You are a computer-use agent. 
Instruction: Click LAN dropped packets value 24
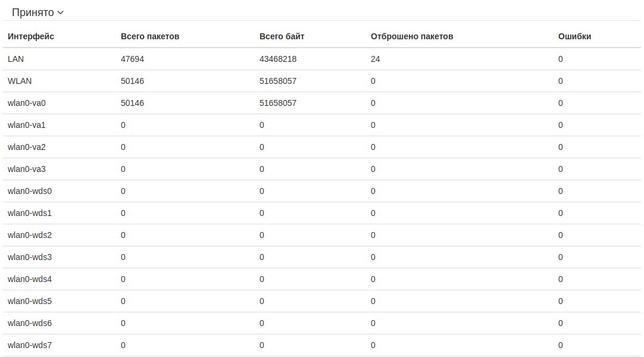pos(375,59)
